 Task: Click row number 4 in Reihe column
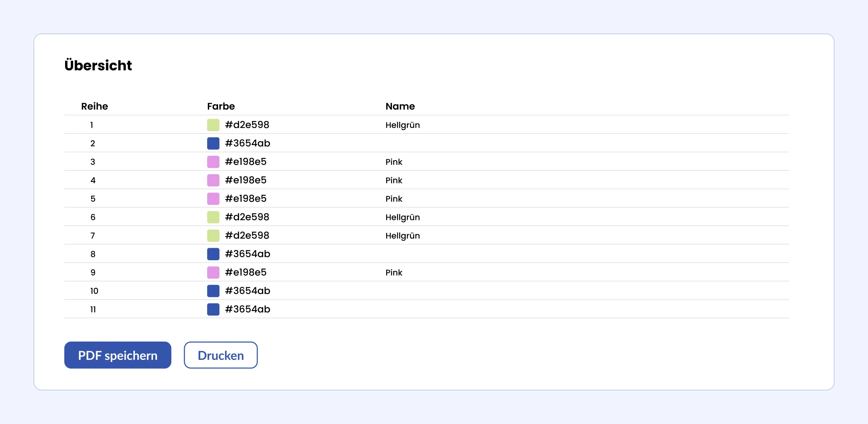click(x=93, y=180)
